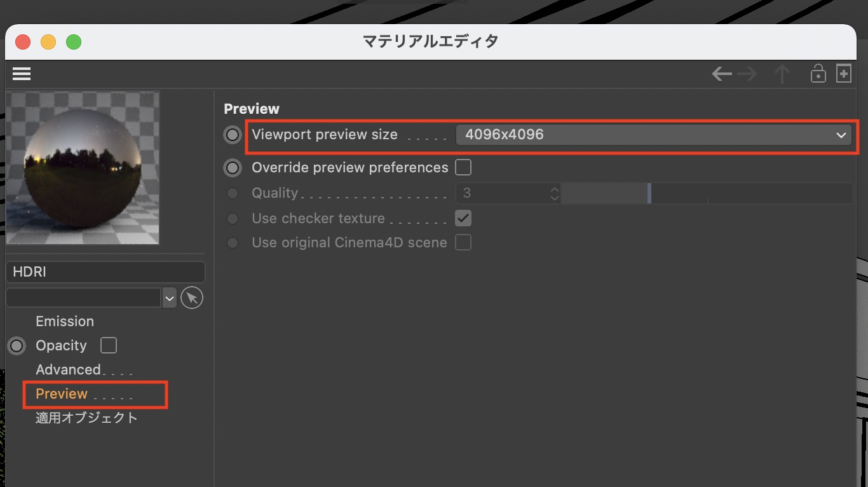868x487 pixels.
Task: Select the Emission channel tab
Action: (x=65, y=321)
